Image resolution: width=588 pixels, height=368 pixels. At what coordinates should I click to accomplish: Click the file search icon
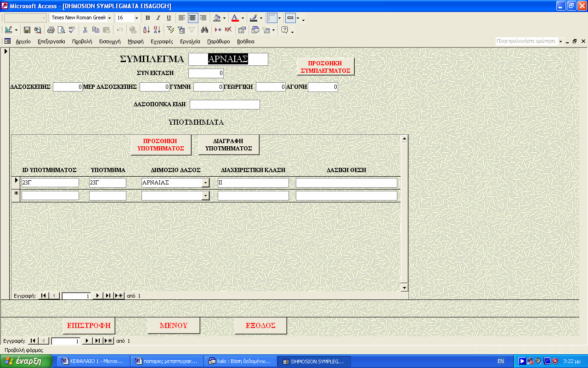click(37, 30)
